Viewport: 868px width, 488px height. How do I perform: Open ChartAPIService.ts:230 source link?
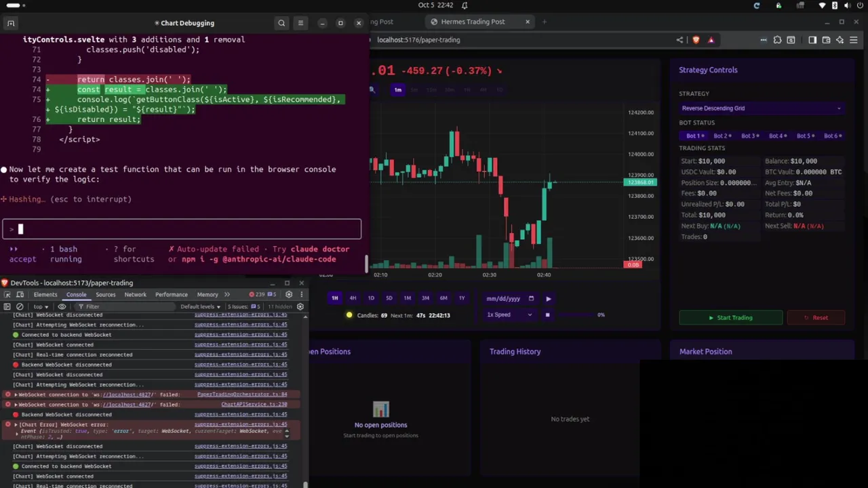tap(254, 405)
